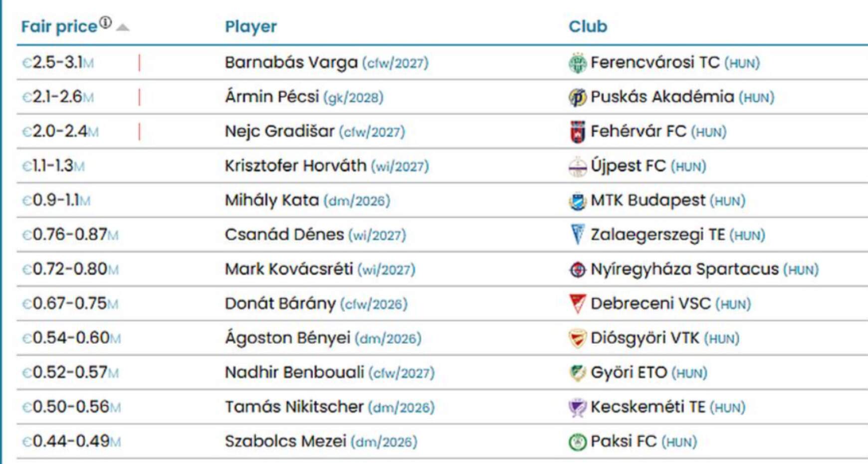This screenshot has width=868, height=464.
Task: Open Barnabás Varga player link
Action: [291, 62]
